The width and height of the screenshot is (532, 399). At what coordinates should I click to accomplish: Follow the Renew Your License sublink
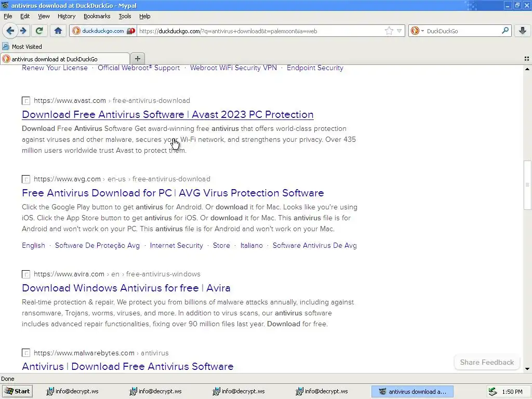click(x=55, y=68)
